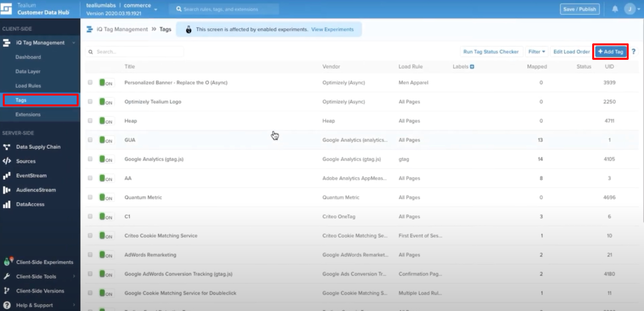Click Run Tag Status Checker

coord(491,52)
